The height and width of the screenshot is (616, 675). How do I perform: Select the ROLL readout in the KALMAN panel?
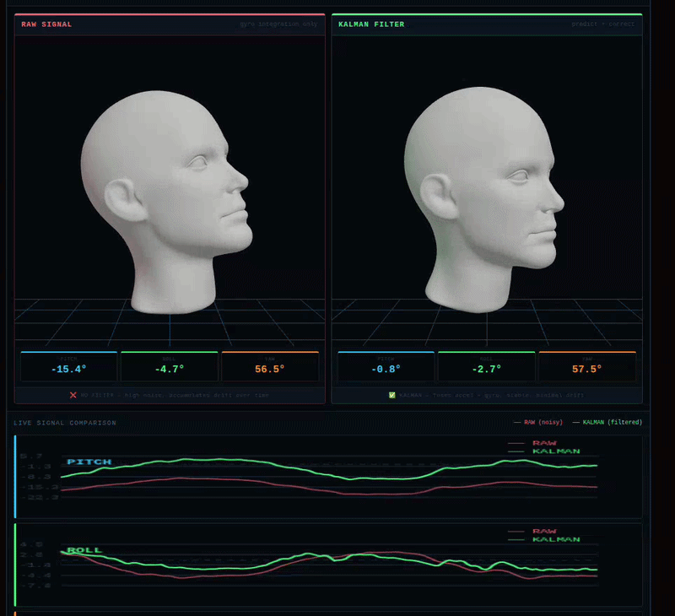pyautogui.click(x=486, y=366)
